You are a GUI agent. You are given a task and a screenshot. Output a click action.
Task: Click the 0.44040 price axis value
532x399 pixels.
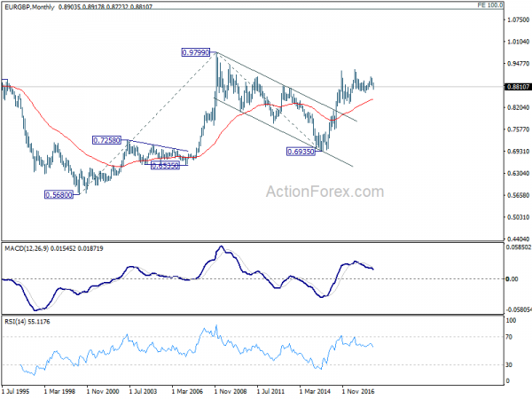[519, 239]
